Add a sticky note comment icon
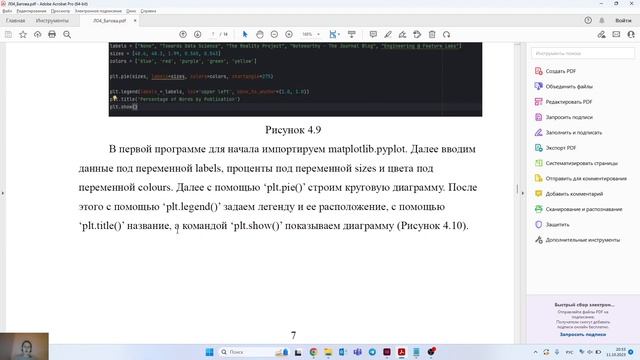 [x=373, y=35]
